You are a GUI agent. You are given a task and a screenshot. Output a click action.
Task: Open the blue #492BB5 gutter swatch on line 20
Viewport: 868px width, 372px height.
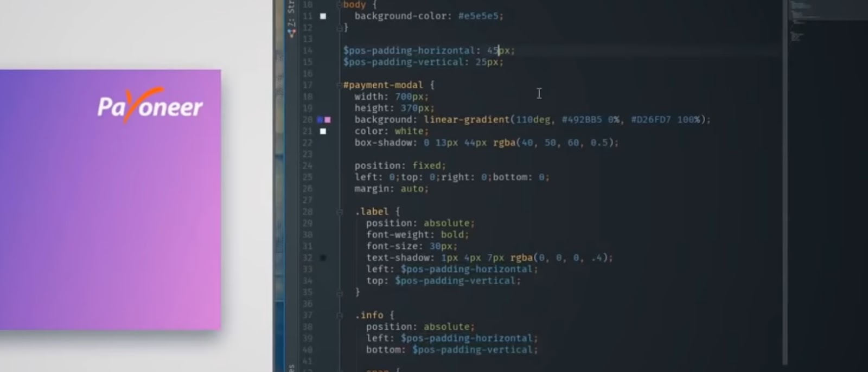320,120
